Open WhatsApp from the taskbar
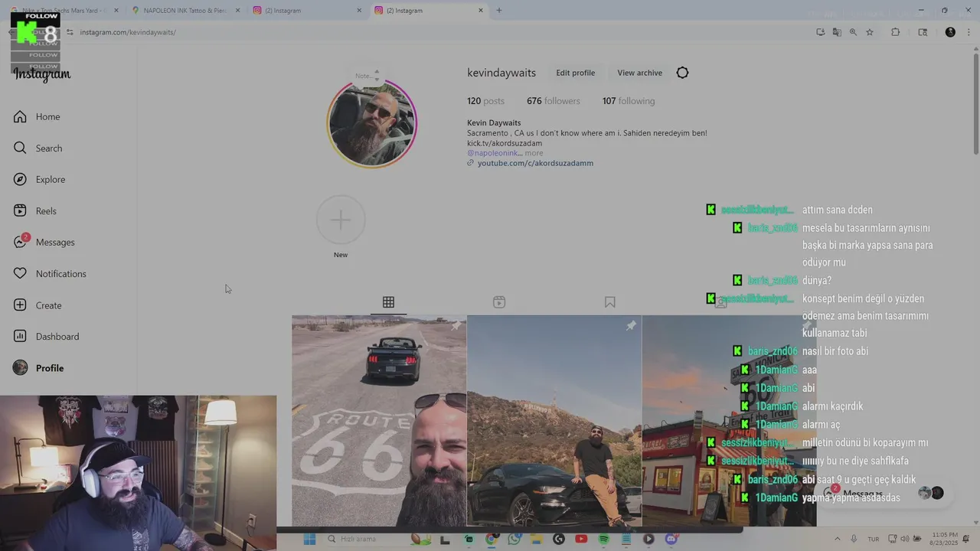Screen dimensions: 980x551 [514, 539]
